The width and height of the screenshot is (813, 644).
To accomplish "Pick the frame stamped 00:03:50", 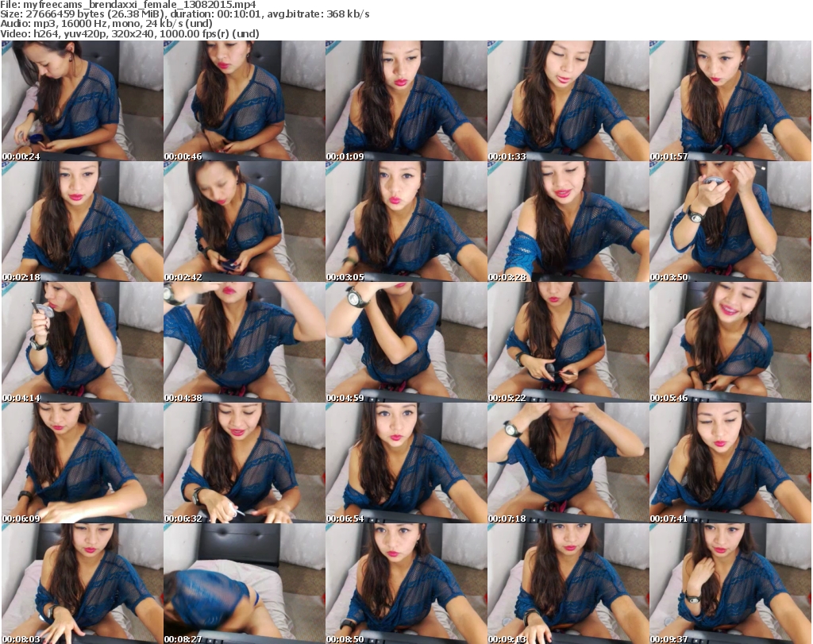I will pyautogui.click(x=730, y=222).
